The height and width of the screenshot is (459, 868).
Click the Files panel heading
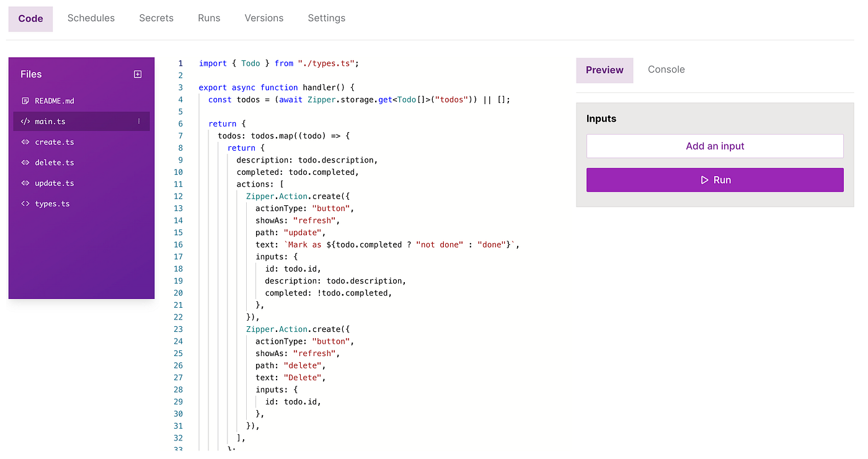pos(31,74)
